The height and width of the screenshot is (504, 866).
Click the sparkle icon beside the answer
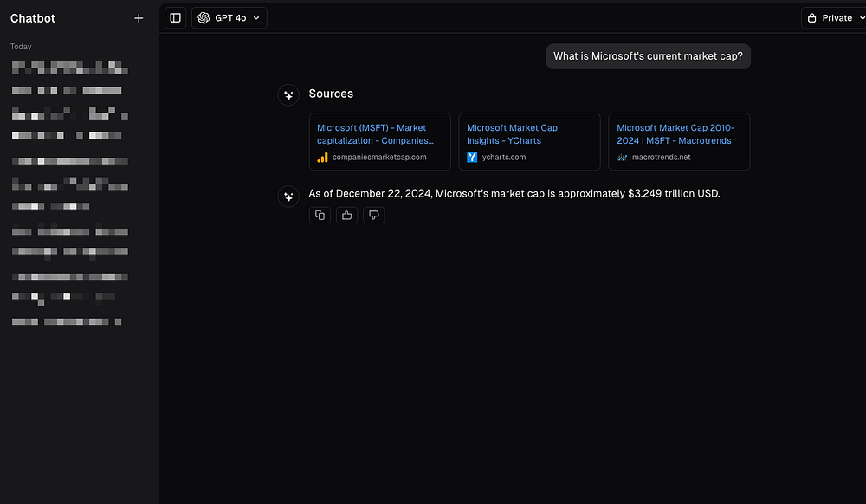(288, 197)
